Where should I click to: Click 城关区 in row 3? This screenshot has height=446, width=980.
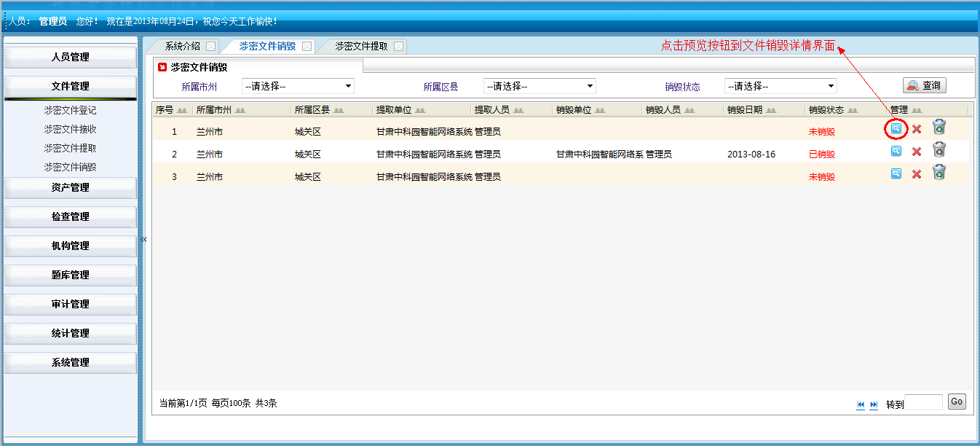[308, 177]
